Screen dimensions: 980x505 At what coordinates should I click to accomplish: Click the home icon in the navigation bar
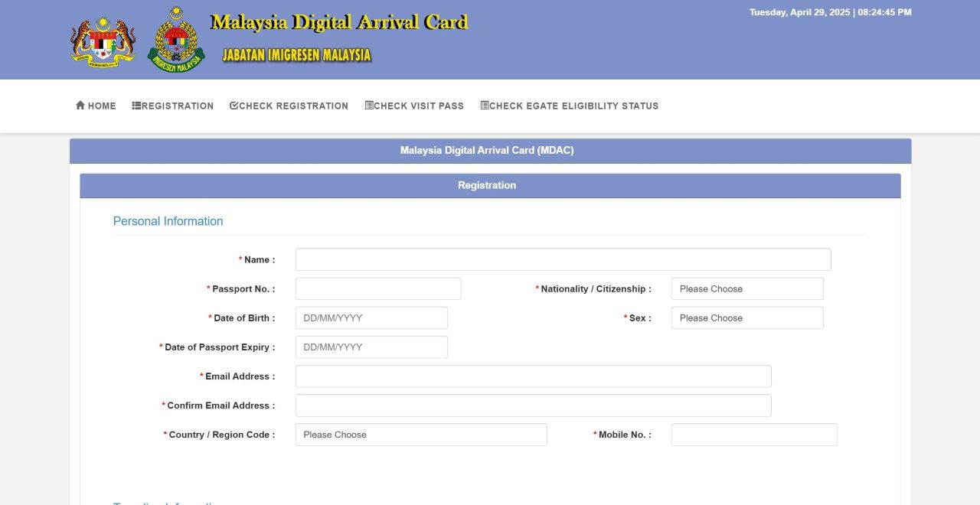coord(79,106)
